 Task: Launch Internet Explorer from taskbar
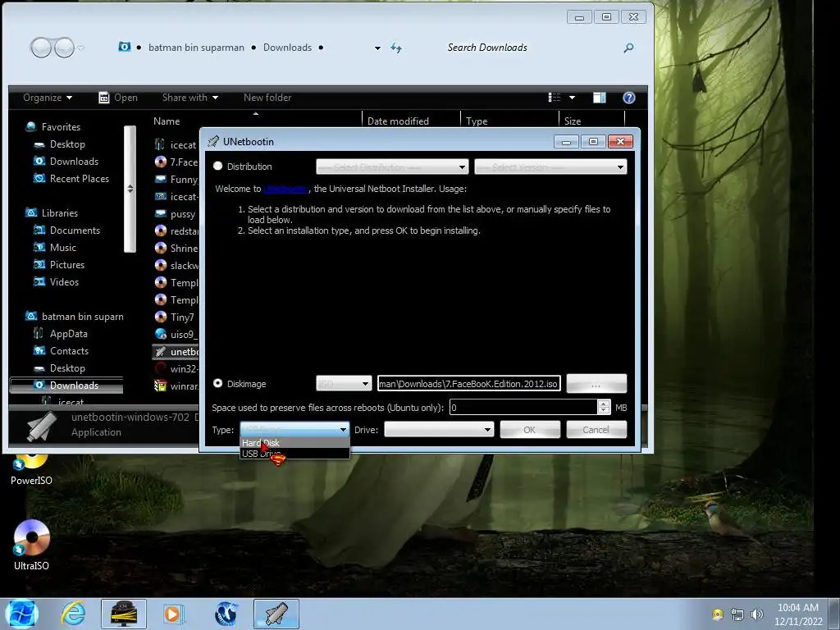point(73,614)
